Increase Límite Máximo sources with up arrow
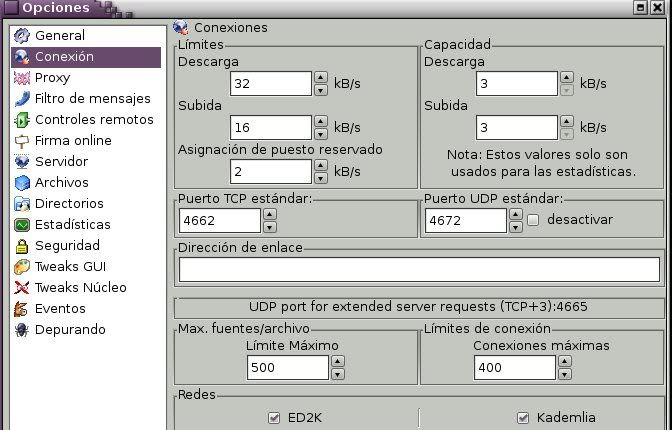 click(x=338, y=361)
